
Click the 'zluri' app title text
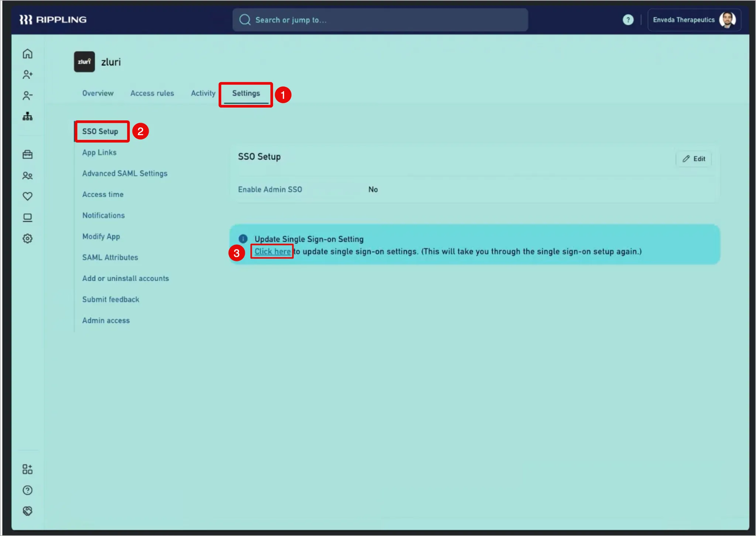(x=111, y=62)
